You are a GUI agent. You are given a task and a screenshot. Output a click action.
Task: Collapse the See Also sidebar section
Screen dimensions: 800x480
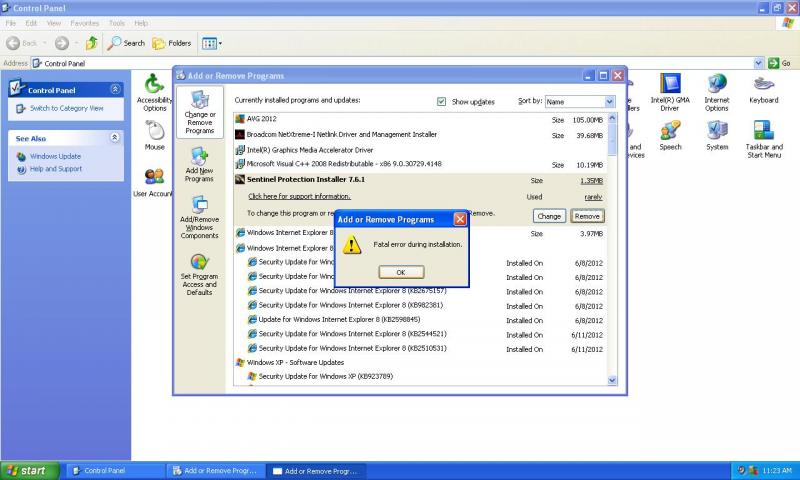point(115,138)
